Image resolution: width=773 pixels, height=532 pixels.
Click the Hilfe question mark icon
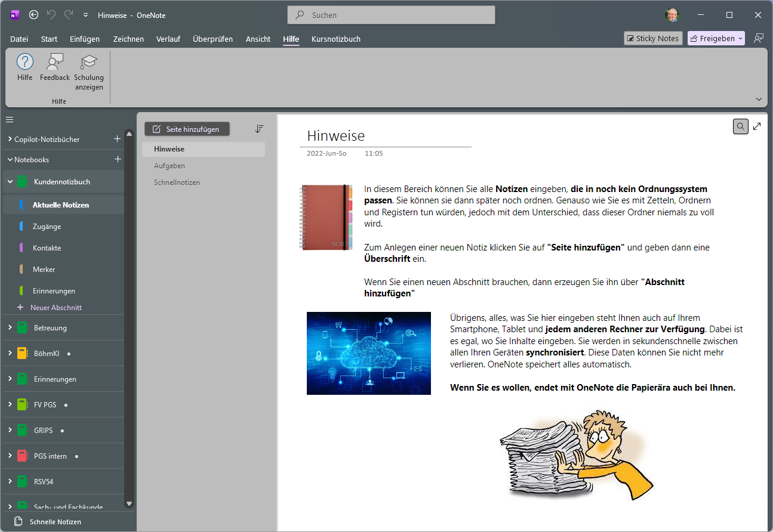click(x=25, y=62)
